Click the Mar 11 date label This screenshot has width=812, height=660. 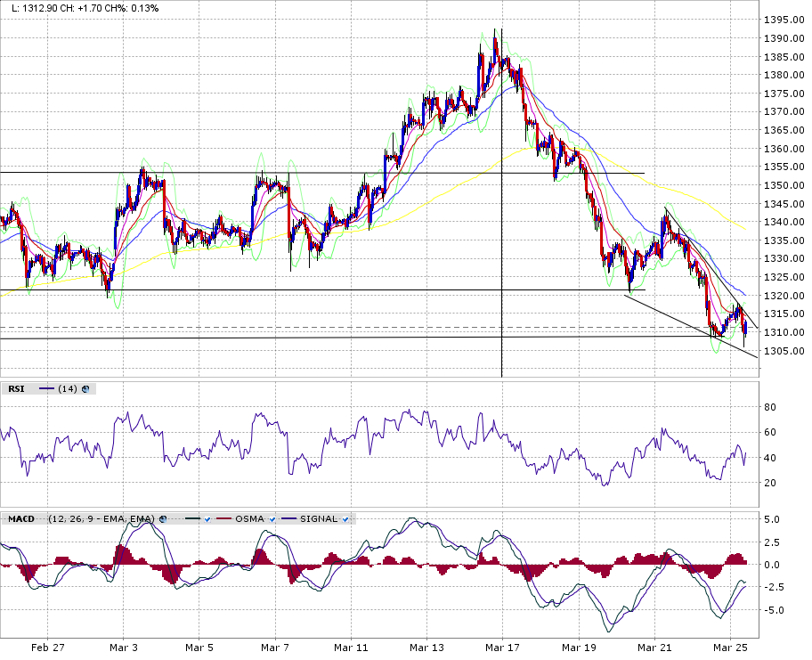351,648
